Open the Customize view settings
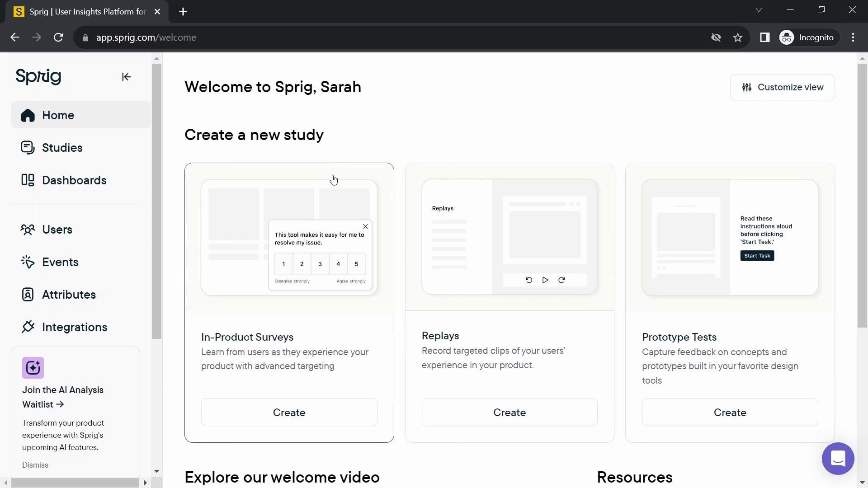The width and height of the screenshot is (868, 488). pyautogui.click(x=782, y=87)
